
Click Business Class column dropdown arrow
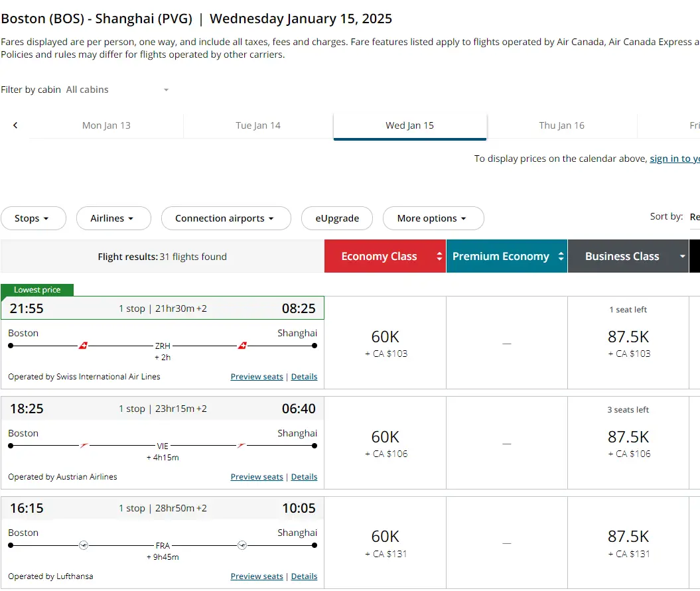[x=681, y=257]
